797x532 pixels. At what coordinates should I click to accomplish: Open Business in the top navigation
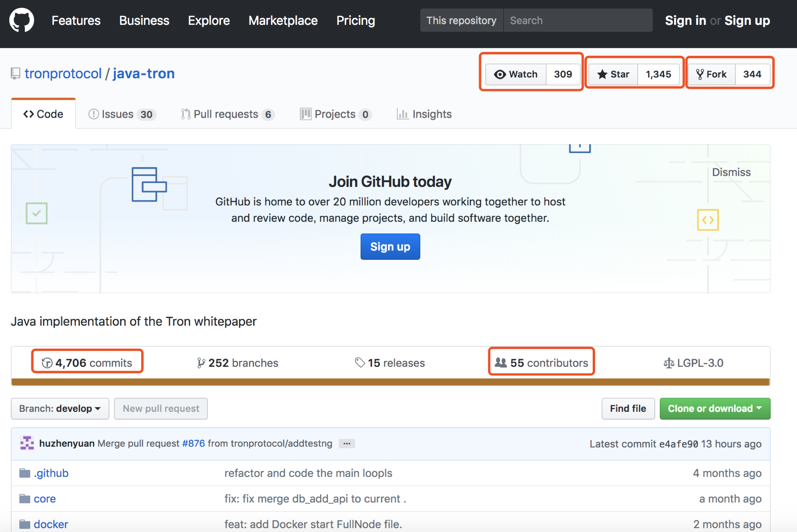tap(144, 21)
